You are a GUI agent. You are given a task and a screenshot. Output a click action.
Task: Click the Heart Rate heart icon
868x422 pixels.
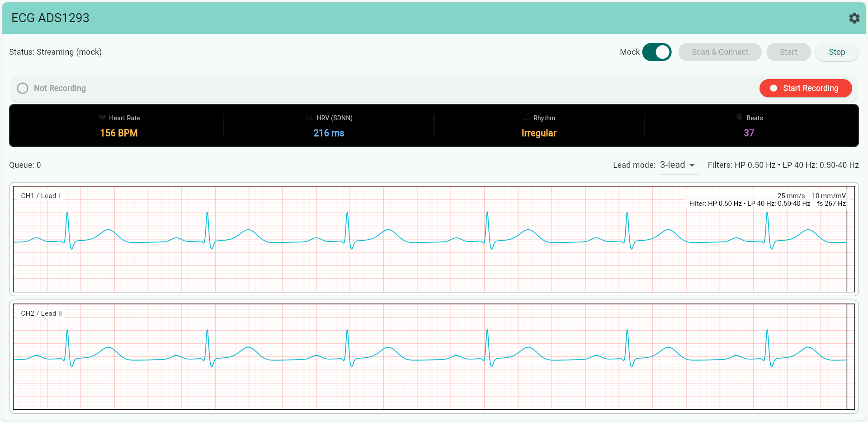[102, 118]
